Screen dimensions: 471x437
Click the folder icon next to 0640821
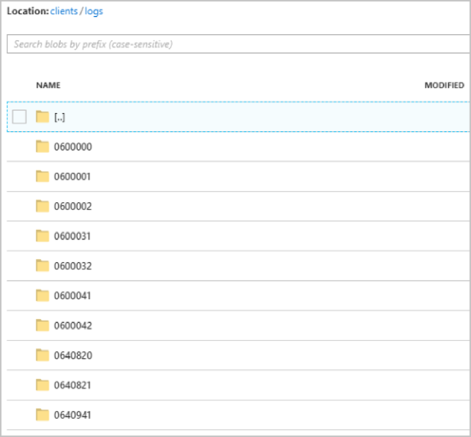42,385
